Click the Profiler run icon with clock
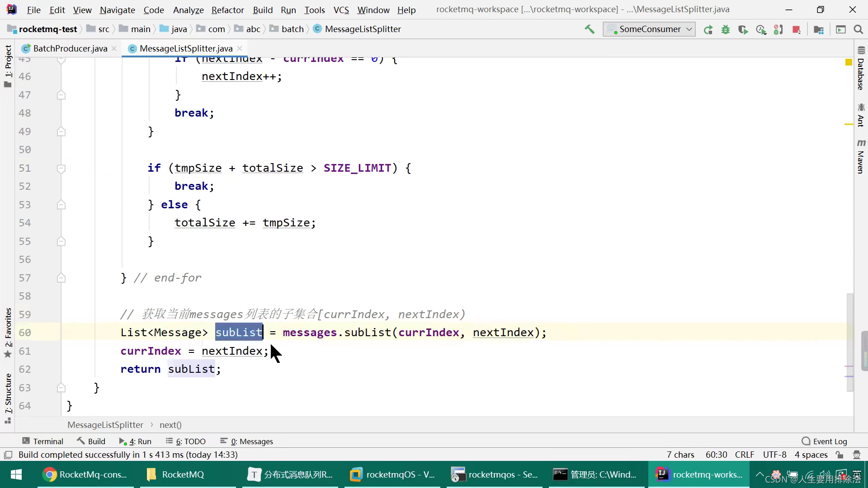Viewport: 868px width, 488px height. coord(761,30)
